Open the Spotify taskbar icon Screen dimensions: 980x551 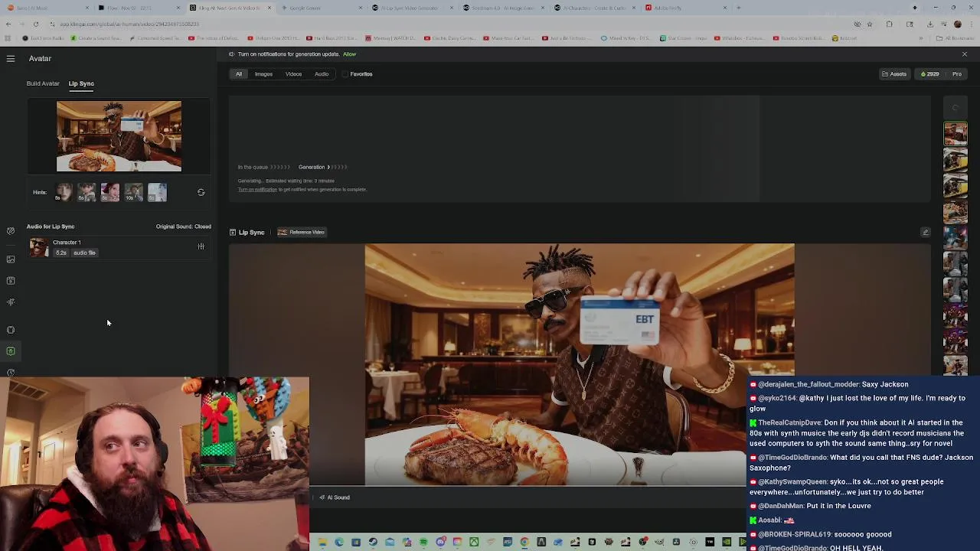click(423, 543)
